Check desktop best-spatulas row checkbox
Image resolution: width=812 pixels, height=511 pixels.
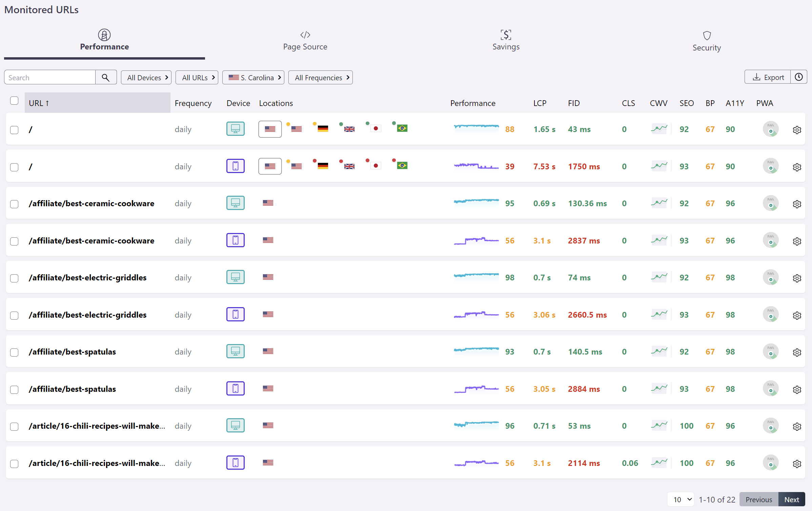pos(14,353)
